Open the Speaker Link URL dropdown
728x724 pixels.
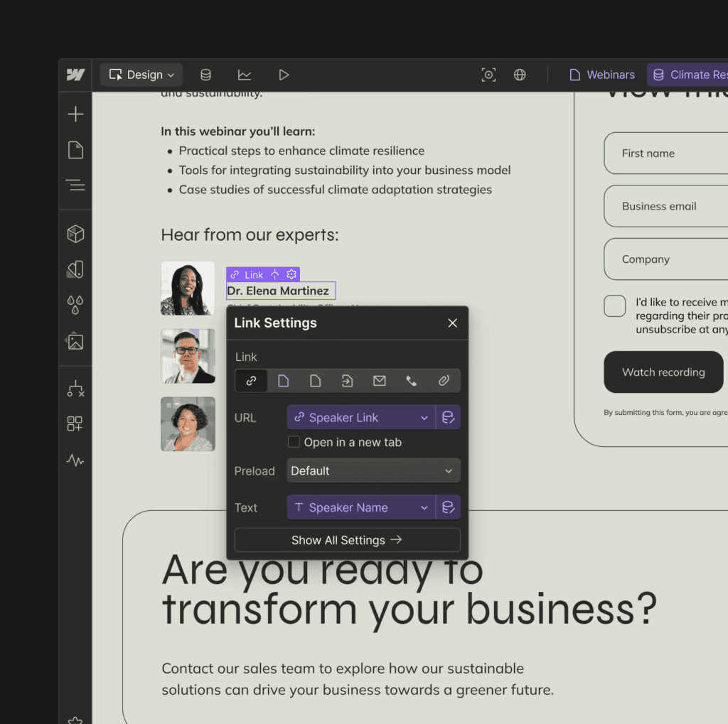pyautogui.click(x=360, y=417)
